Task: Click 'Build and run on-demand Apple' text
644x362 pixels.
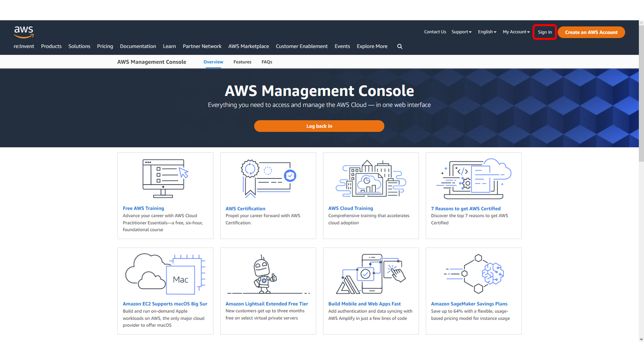Action: 164,318
